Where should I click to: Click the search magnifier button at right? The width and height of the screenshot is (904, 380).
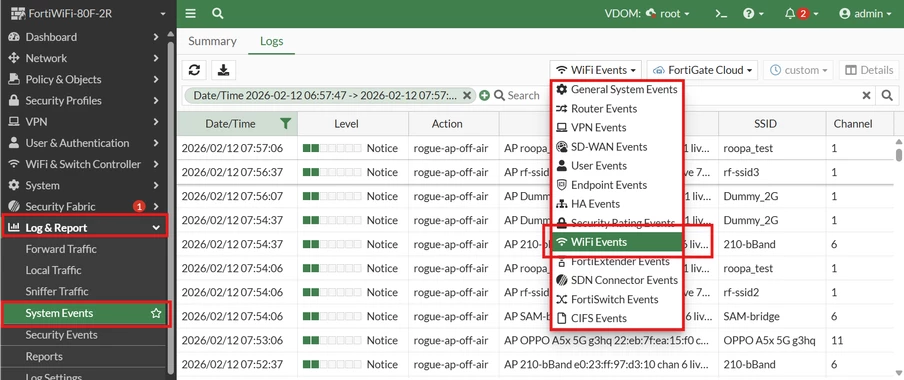click(x=887, y=95)
